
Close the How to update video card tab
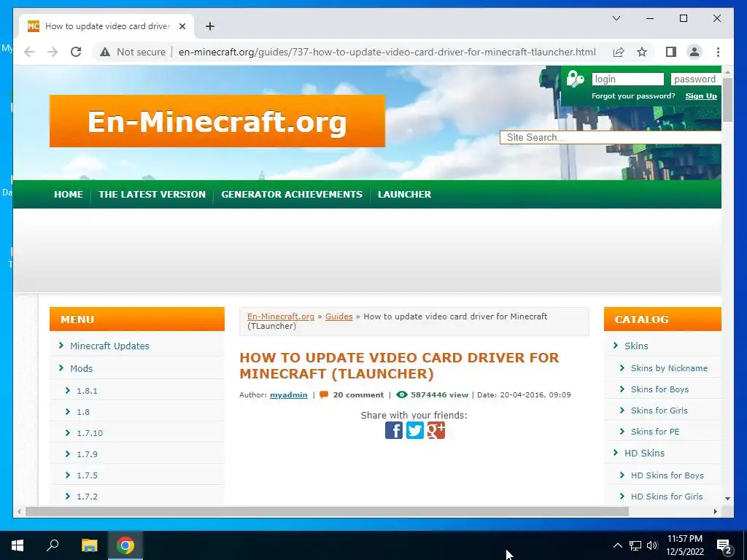click(x=182, y=26)
